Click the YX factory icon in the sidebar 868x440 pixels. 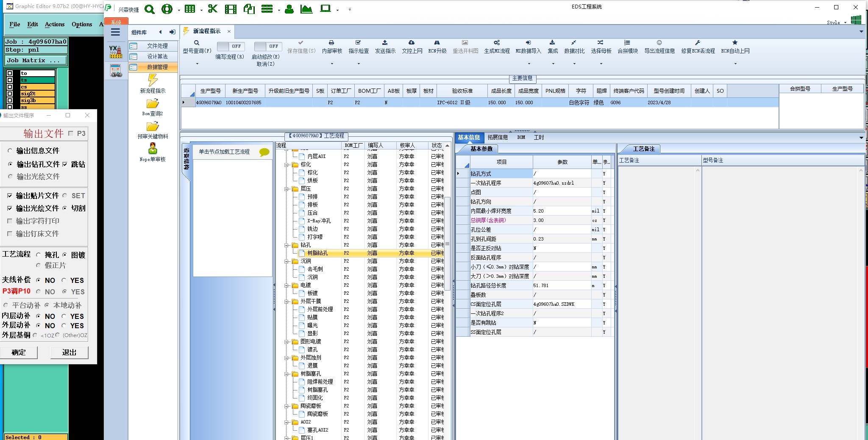[x=116, y=52]
